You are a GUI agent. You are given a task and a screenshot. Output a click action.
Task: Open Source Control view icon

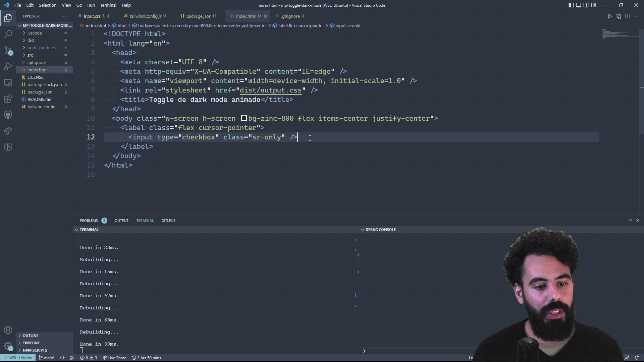[x=8, y=50]
